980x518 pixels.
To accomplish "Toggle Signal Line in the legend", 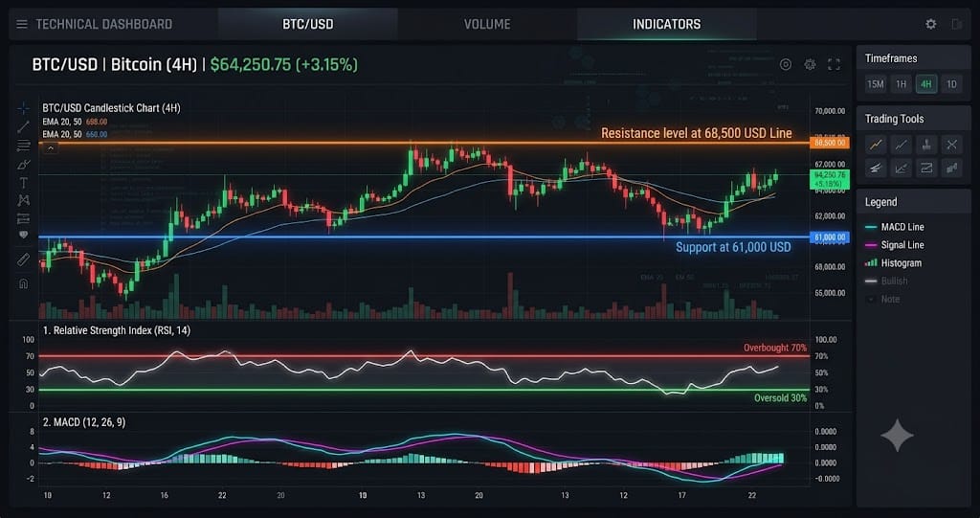I will pos(895,245).
